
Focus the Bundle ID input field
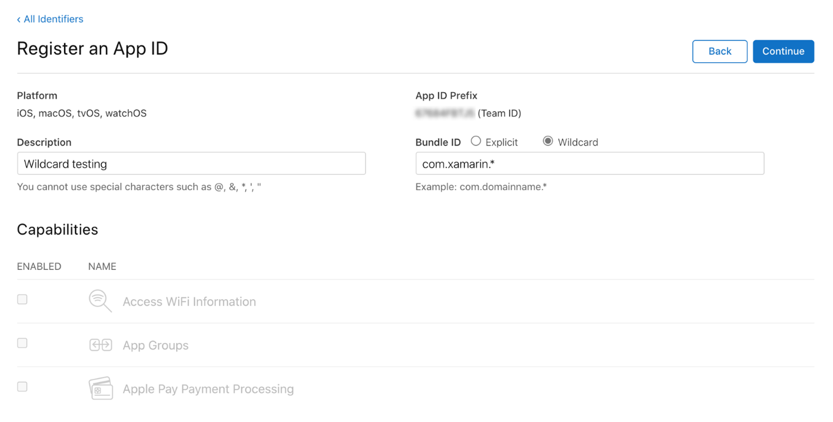point(590,164)
